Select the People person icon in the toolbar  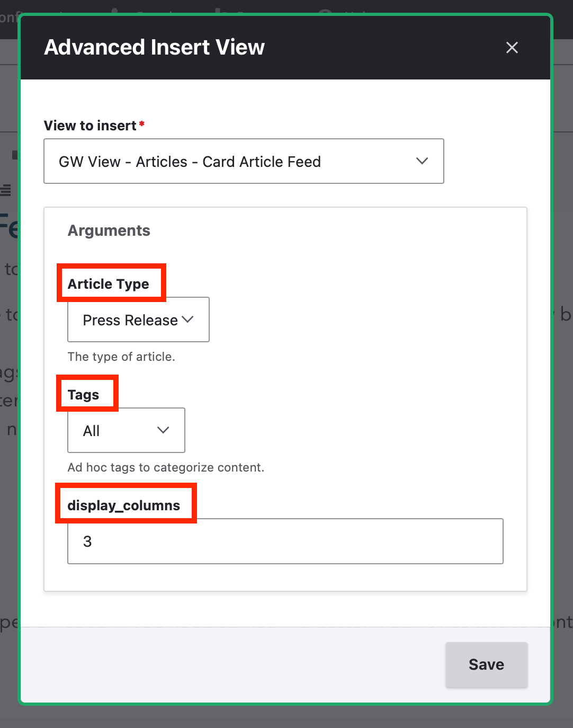(114, 12)
